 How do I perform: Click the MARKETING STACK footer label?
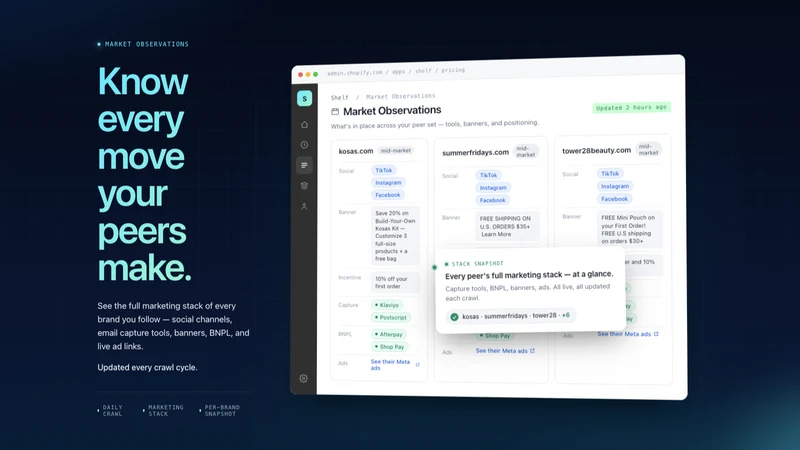[x=165, y=411]
